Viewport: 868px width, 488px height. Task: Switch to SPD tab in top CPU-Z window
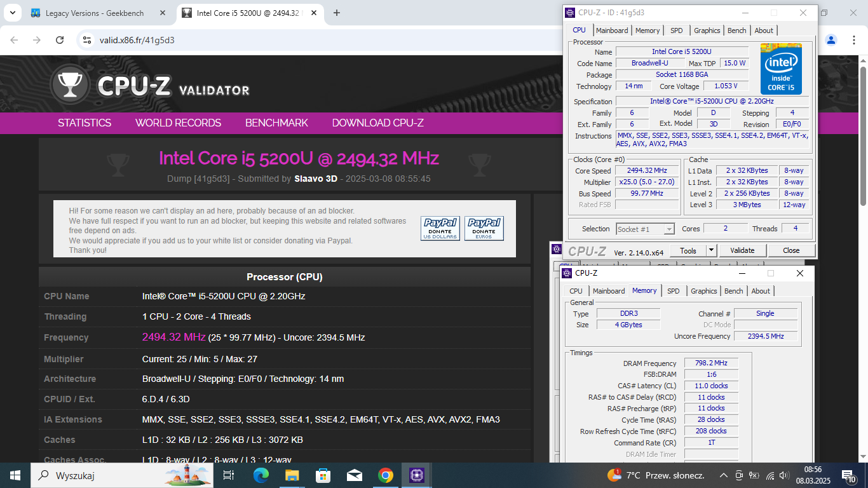point(677,30)
